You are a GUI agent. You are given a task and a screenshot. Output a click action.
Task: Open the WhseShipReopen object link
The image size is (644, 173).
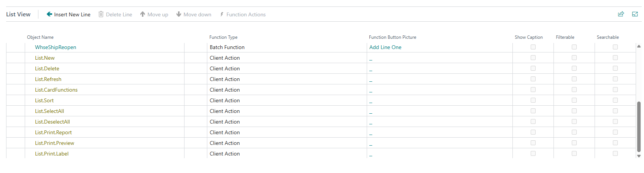56,47
